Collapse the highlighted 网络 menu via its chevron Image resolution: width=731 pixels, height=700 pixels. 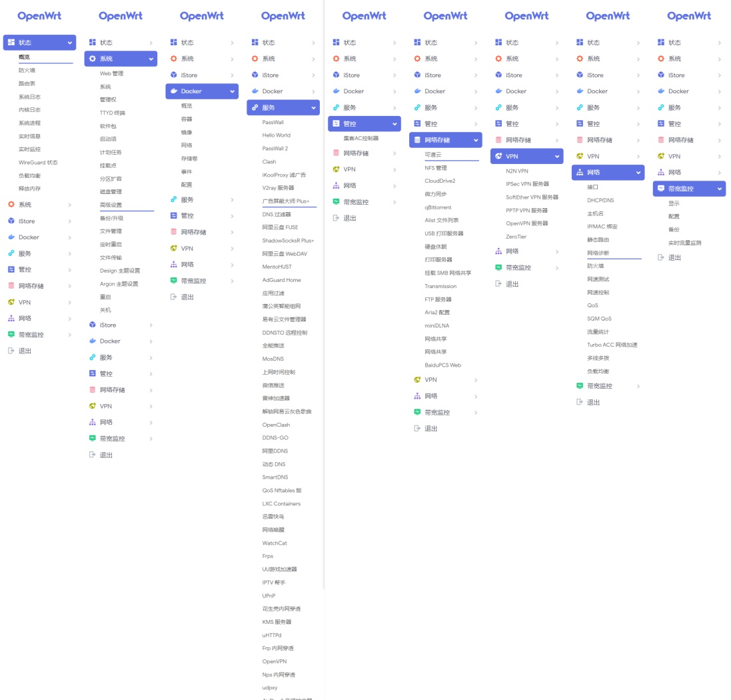[638, 173]
